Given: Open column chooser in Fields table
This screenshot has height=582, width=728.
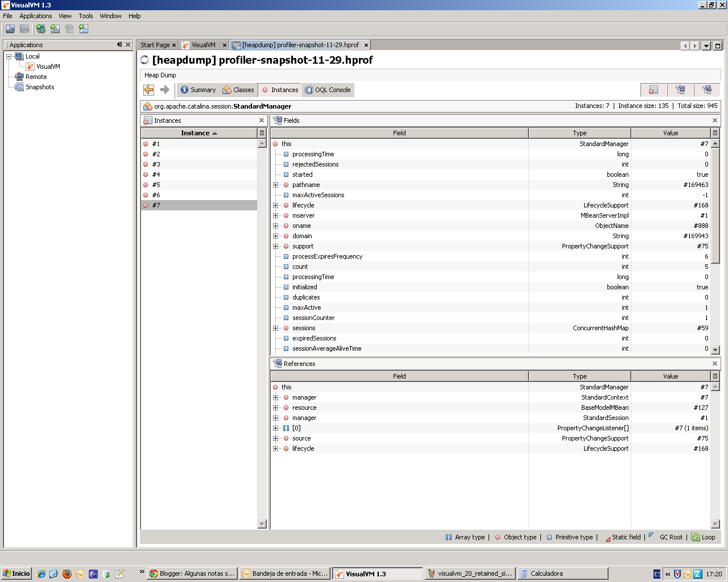Looking at the screenshot, I should pyautogui.click(x=715, y=133).
